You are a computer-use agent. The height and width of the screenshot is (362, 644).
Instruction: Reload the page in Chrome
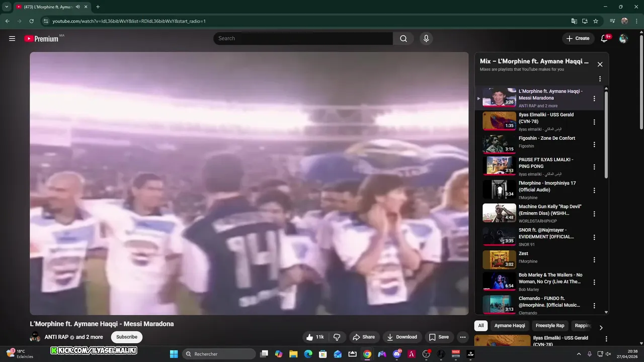31,21
